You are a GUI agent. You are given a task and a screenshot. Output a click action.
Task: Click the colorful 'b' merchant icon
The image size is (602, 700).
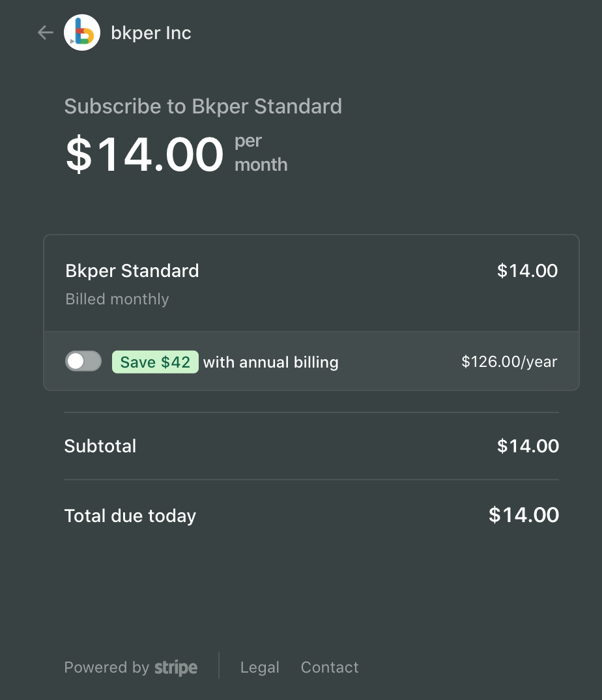click(x=82, y=32)
